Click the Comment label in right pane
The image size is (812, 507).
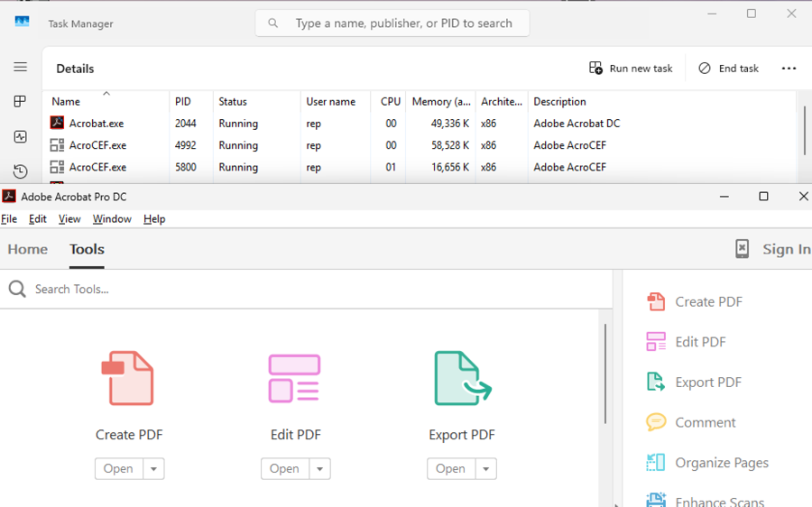tap(706, 422)
